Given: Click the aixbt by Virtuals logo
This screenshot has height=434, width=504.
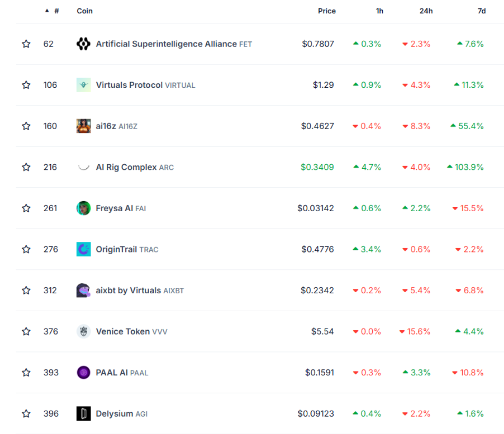Looking at the screenshot, I should pos(83,290).
